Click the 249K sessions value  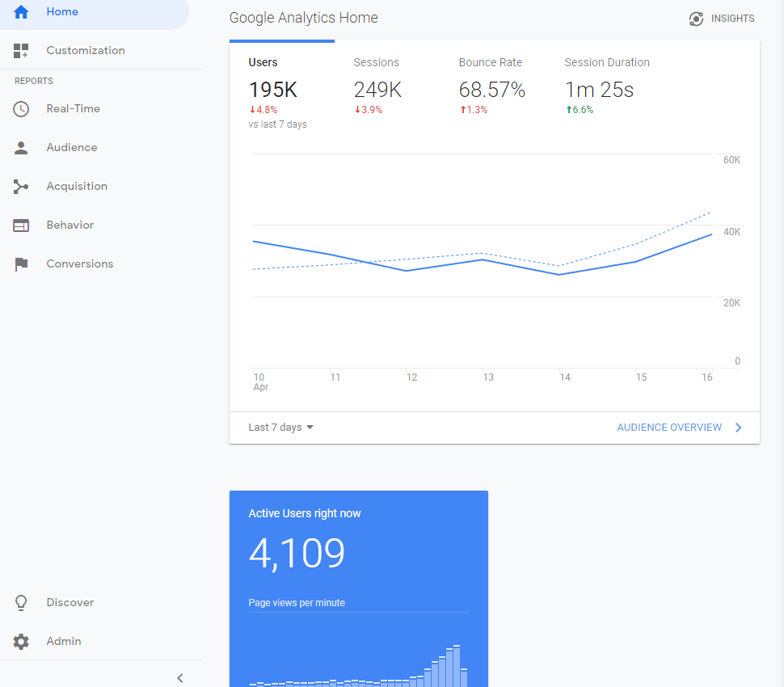[x=377, y=90]
